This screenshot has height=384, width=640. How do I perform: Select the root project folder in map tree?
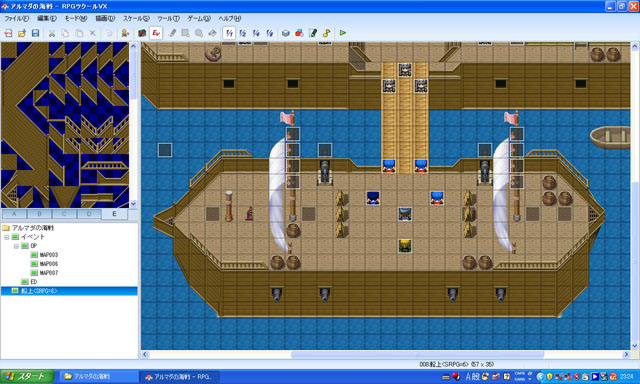[28, 228]
